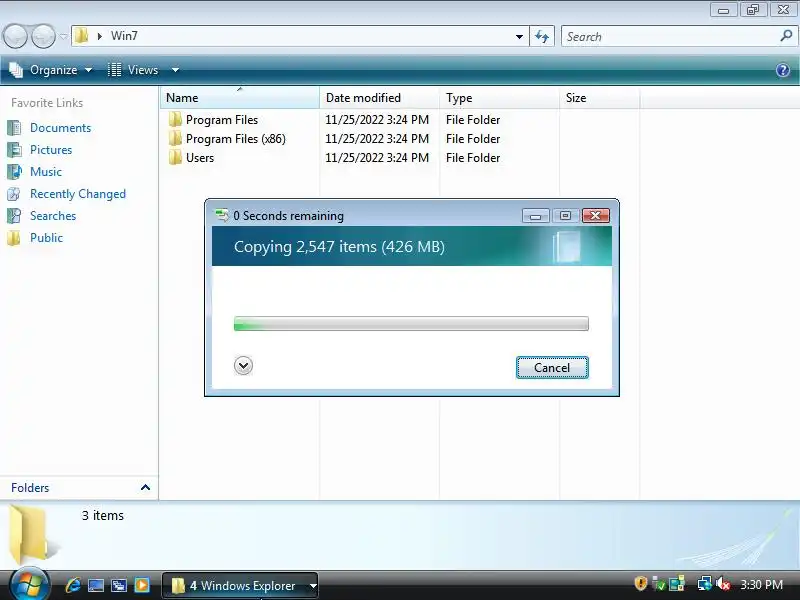The image size is (800, 600).
Task: Select the Program Files (x86) folder name
Action: 236,139
